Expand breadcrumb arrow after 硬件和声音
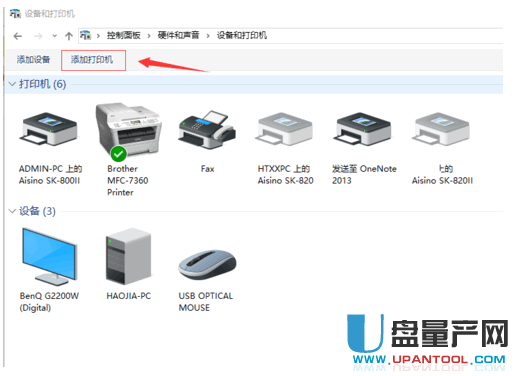The width and height of the screenshot is (521, 376). [208, 36]
